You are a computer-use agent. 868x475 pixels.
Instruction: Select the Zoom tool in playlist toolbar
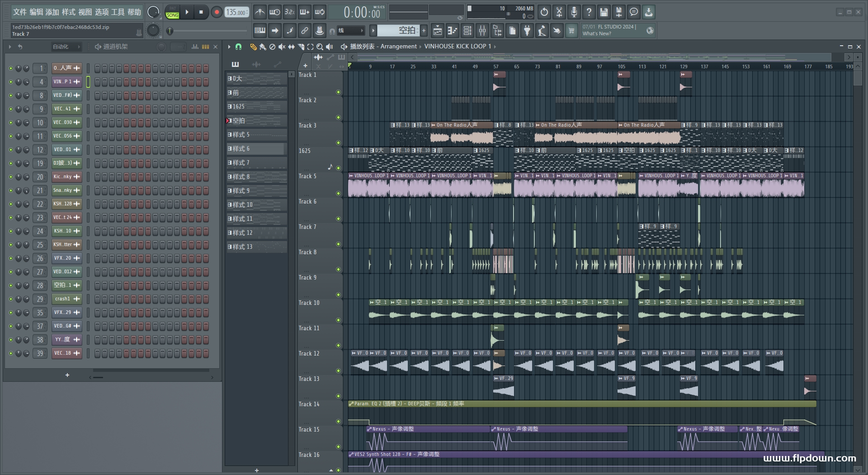tap(320, 47)
